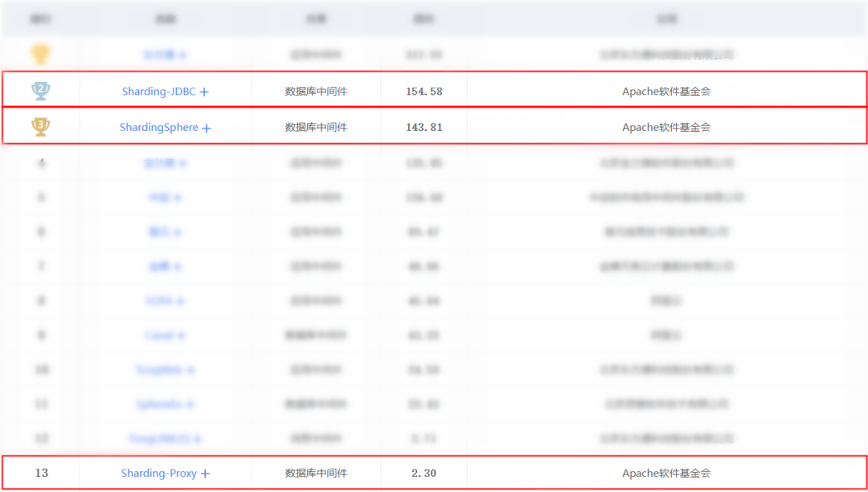Click 数据库中间件 in the ShardingSphere row
868x492 pixels.
316,127
